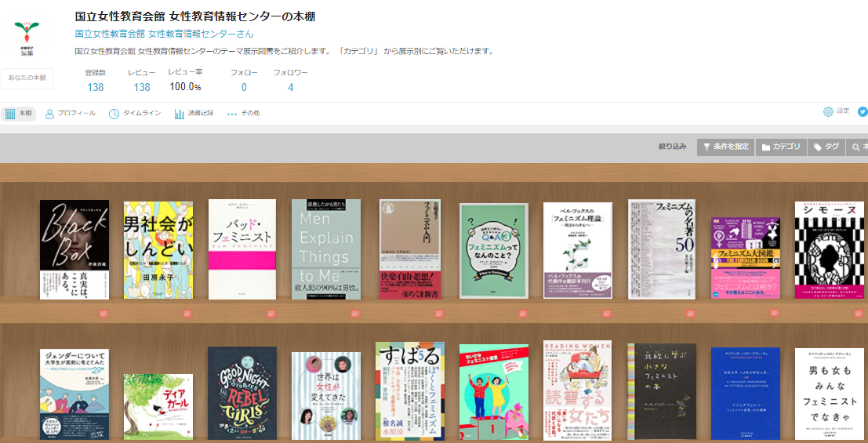This screenshot has width=868, height=443.
Task: Click the search magnifier button
Action: click(x=857, y=147)
